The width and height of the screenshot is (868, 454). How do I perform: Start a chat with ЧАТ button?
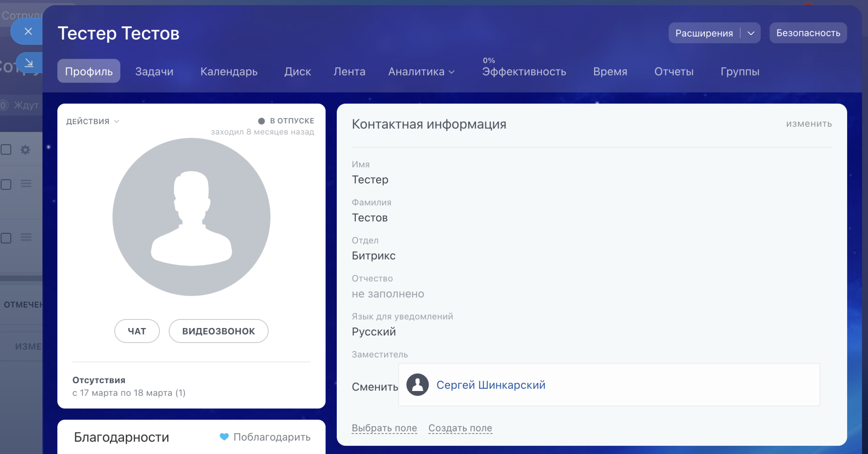point(137,331)
